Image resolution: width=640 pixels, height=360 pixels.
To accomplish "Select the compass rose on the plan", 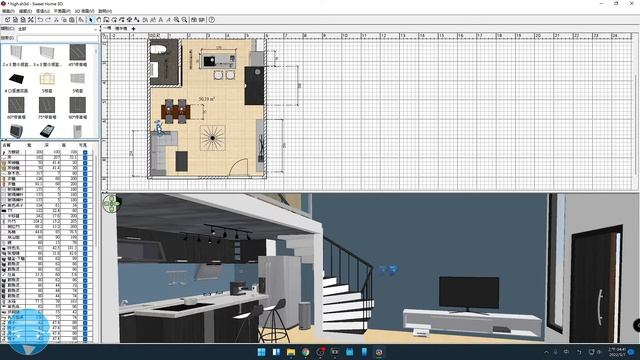I will pos(213,138).
